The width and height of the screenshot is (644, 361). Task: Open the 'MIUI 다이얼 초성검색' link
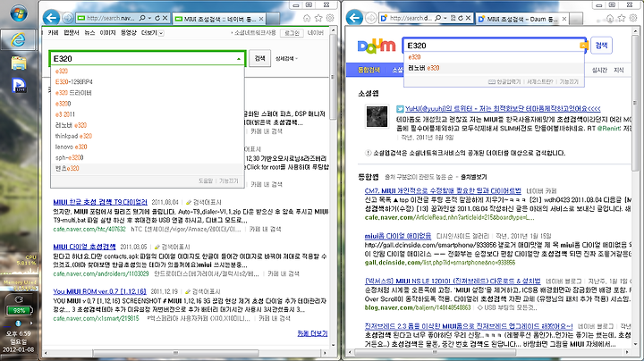tap(85, 247)
